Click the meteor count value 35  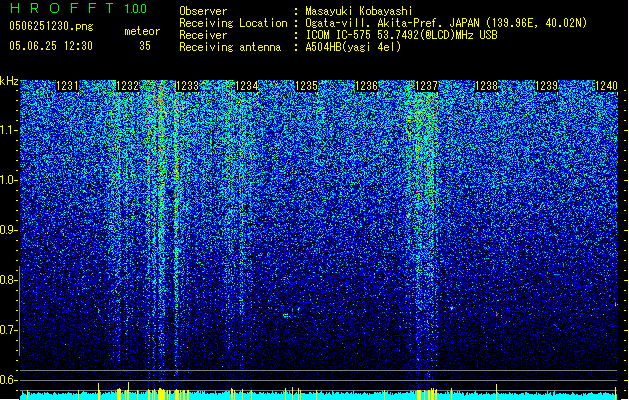coord(145,46)
